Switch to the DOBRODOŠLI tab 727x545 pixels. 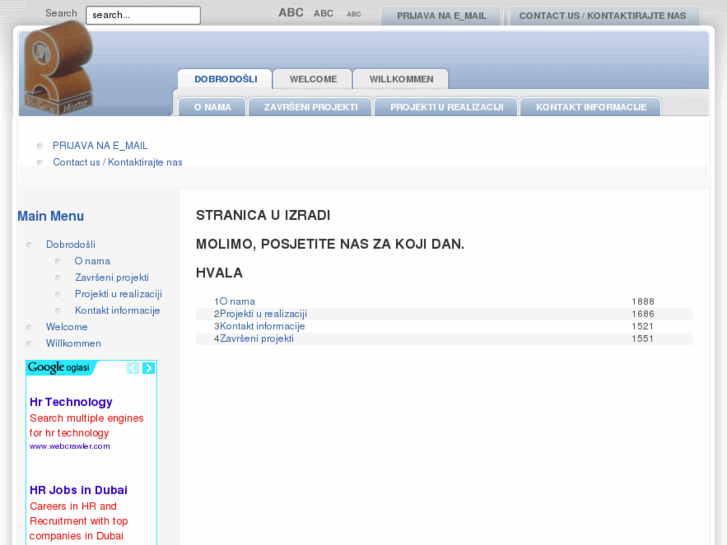click(225, 79)
